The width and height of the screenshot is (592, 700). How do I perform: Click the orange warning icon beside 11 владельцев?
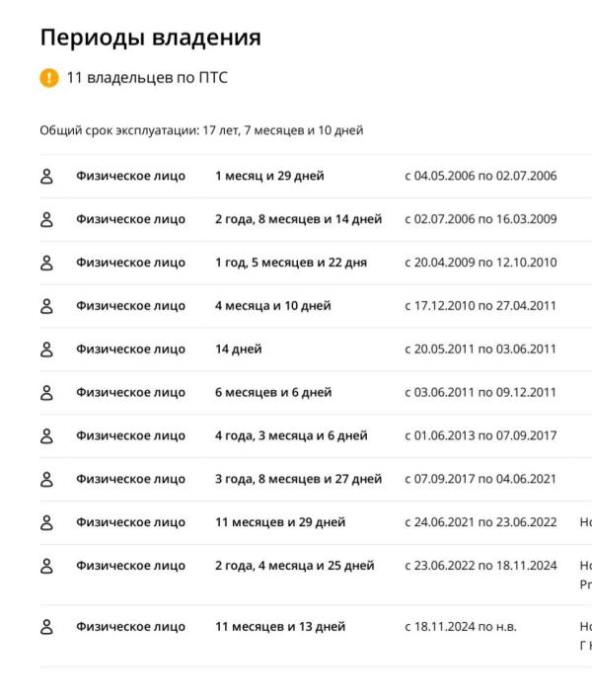point(48,78)
